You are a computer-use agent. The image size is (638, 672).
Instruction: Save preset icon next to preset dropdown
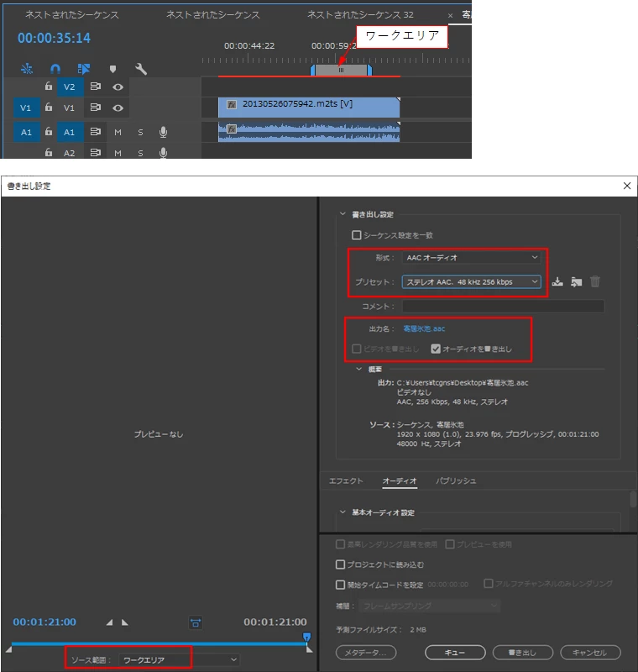click(x=557, y=281)
